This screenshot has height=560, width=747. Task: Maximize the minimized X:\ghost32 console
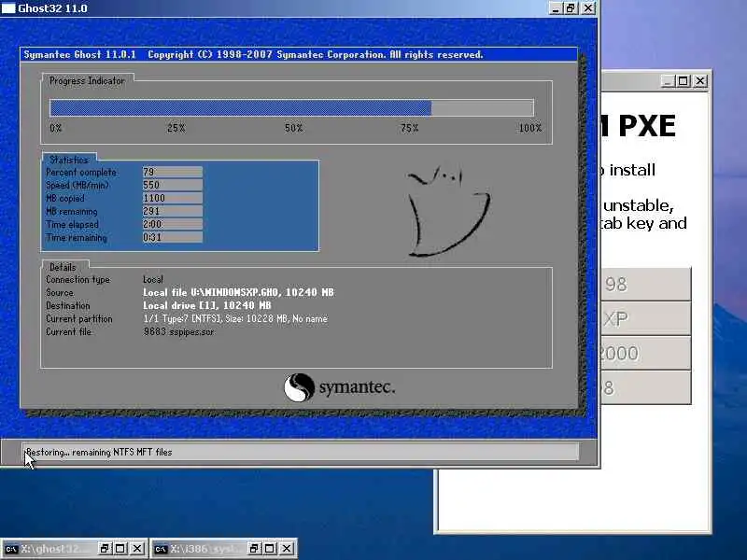[x=120, y=549]
